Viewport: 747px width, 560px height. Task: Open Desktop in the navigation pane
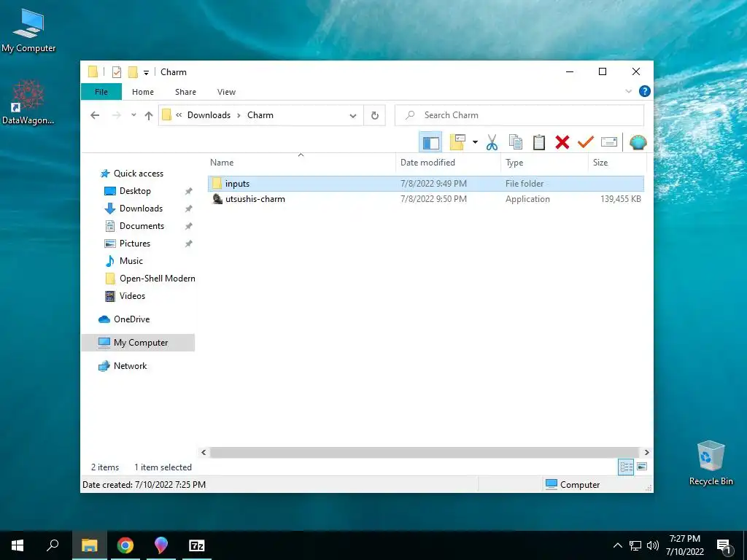(x=135, y=191)
